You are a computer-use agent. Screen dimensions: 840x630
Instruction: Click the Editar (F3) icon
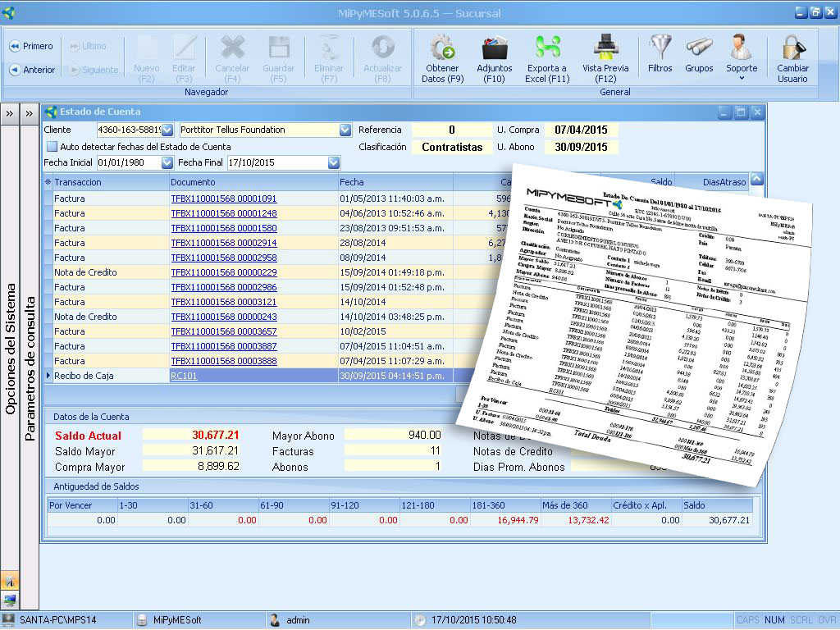(184, 48)
